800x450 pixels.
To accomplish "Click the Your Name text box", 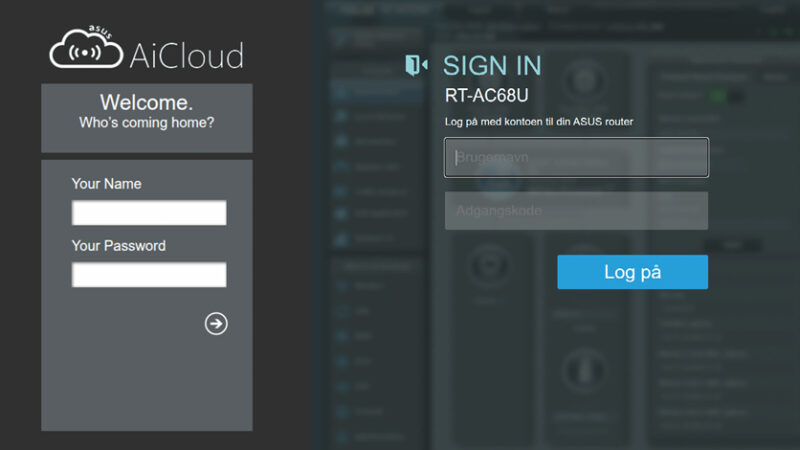I will point(149,213).
